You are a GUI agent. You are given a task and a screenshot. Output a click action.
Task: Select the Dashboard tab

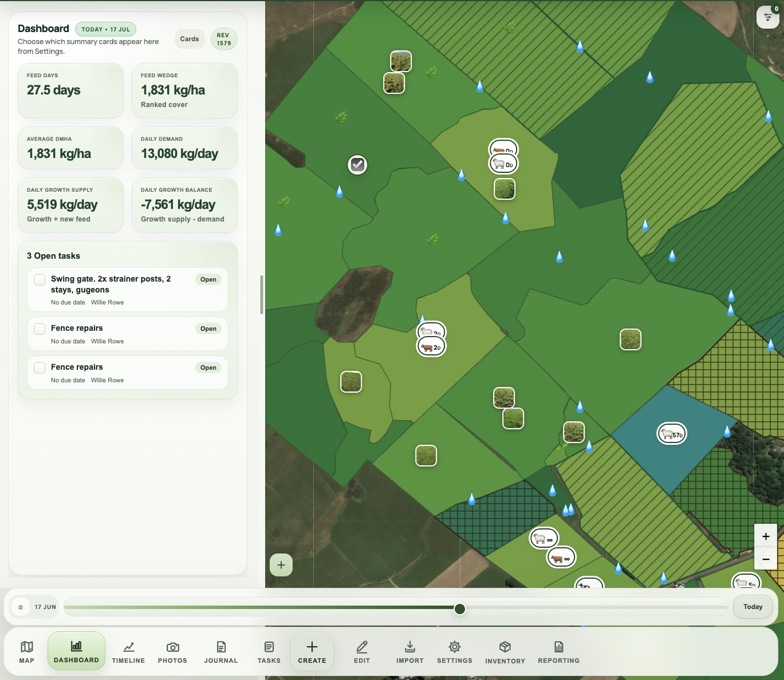76,651
